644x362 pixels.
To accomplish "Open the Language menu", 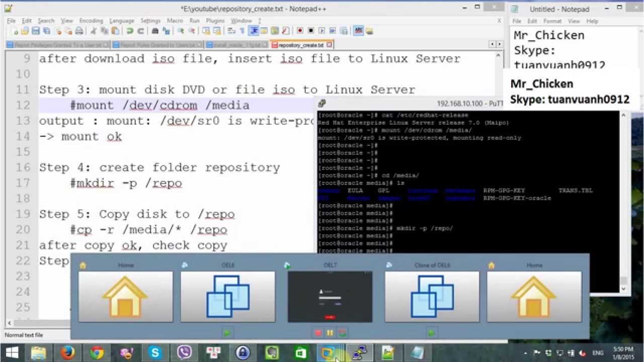I will coord(122,21).
